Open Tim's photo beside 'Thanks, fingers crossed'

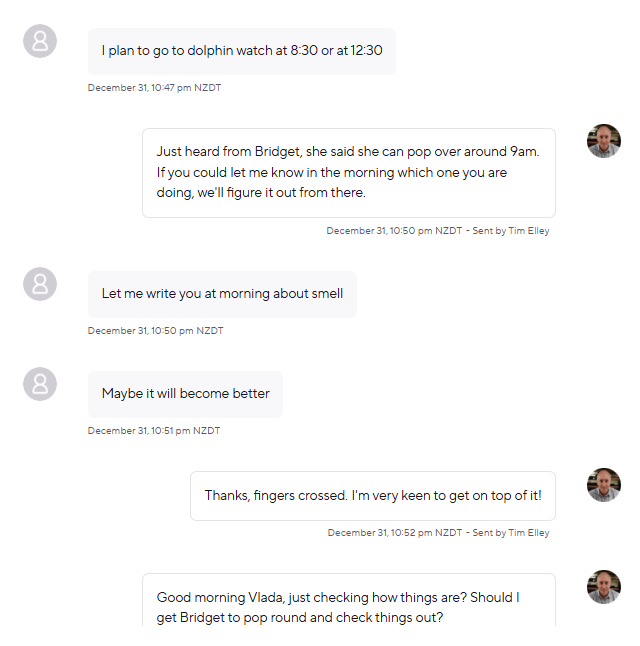tap(604, 484)
